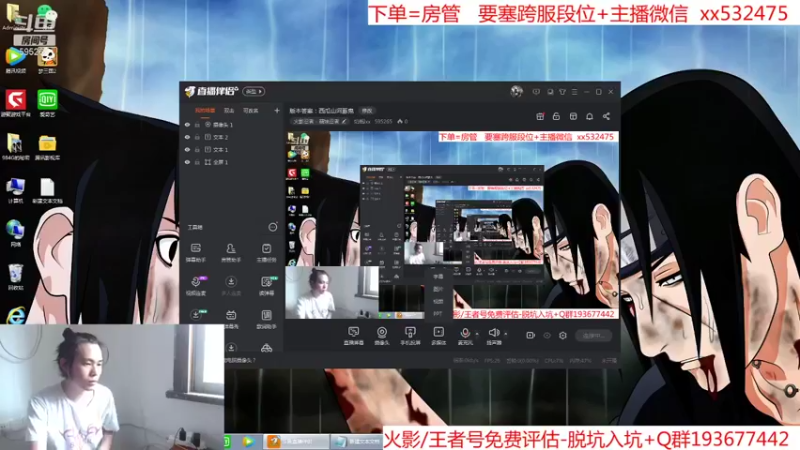Hide the 全屏 1 source layer
Screen dimensions: 800x450
pyautogui.click(x=187, y=162)
